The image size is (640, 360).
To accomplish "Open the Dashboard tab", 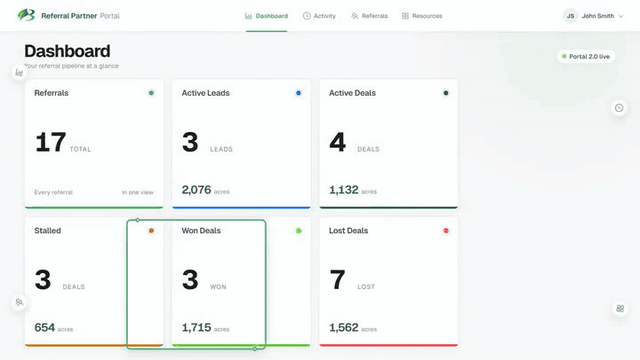I will coord(266,16).
